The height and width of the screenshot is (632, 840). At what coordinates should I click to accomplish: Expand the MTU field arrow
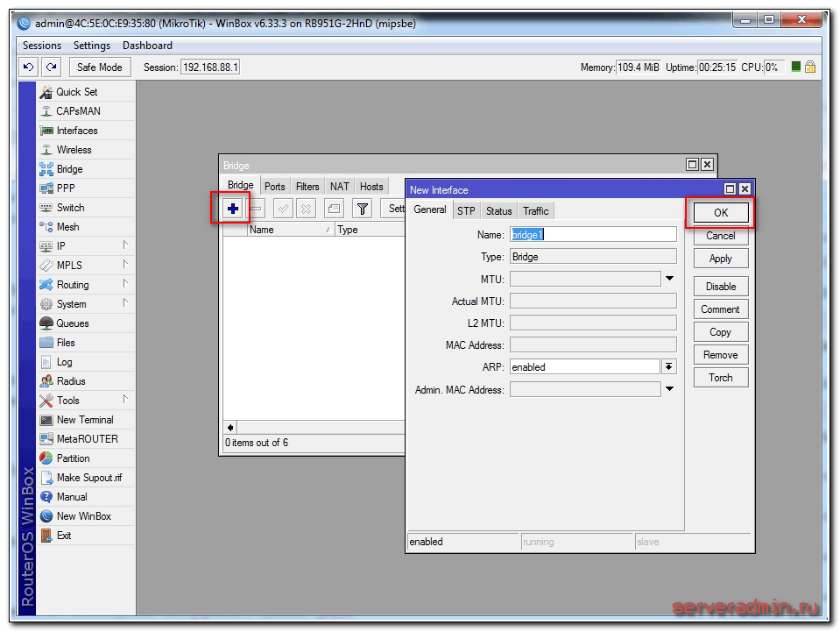point(669,279)
